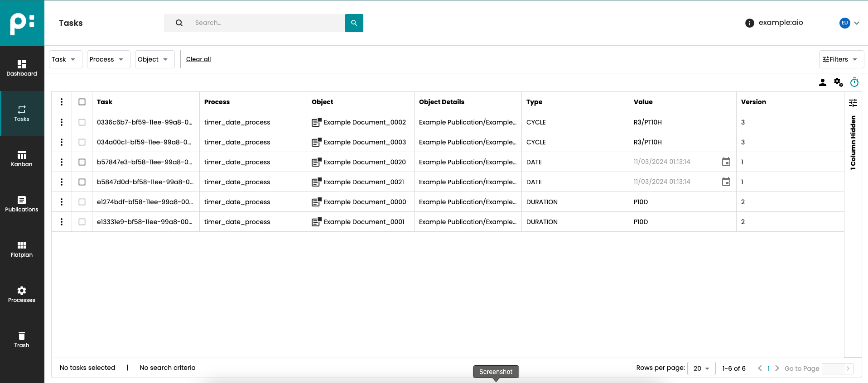Open the user assignment person icon
The image size is (868, 383).
click(822, 82)
